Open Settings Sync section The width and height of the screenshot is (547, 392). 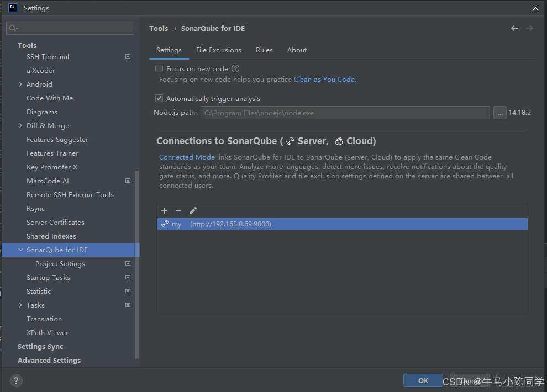[40, 347]
